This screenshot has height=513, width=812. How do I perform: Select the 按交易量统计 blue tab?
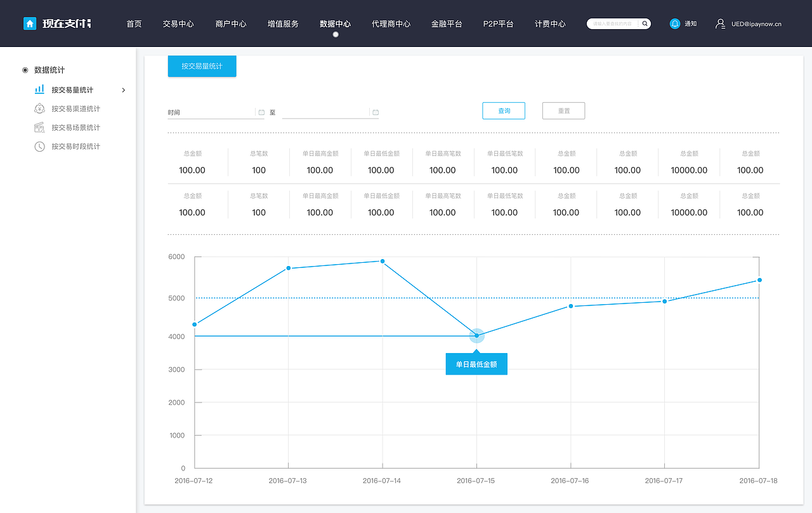tap(202, 66)
